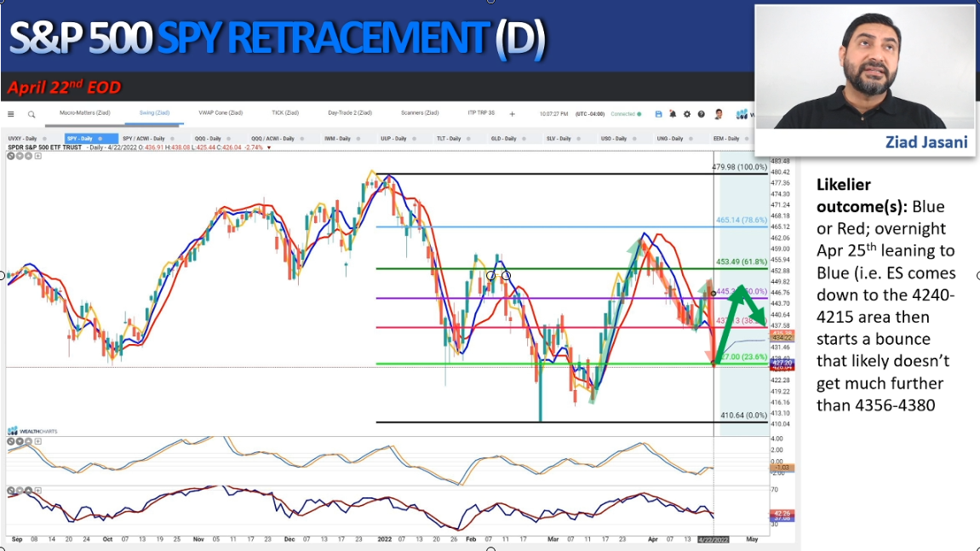980x551 pixels.
Task: Move the middle indicator panel up
Action: (28, 441)
